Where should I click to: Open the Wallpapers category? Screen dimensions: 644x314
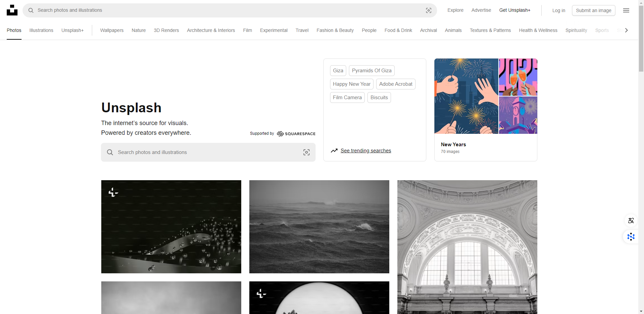[112, 30]
